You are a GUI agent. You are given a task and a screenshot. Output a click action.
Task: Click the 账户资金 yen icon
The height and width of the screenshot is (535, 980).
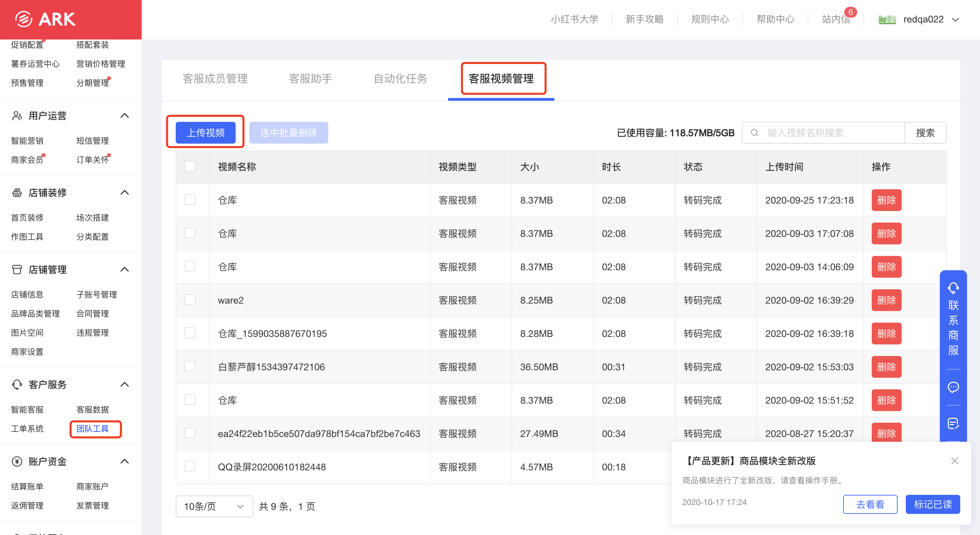(x=17, y=461)
